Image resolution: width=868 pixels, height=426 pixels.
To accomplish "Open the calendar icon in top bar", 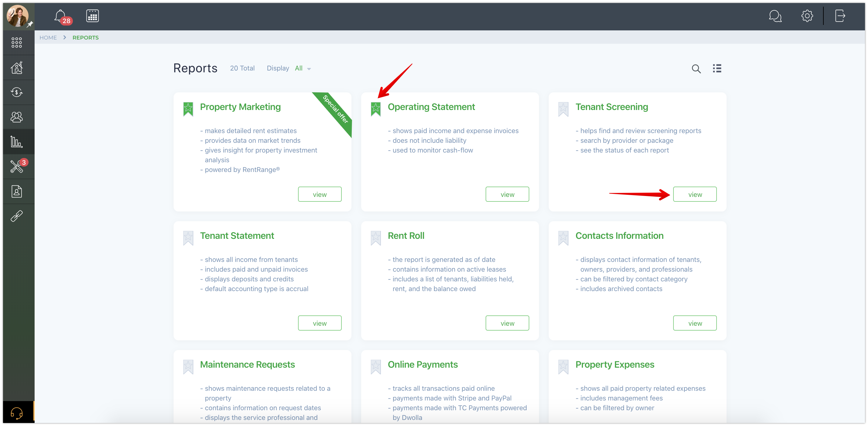I will pos(92,16).
